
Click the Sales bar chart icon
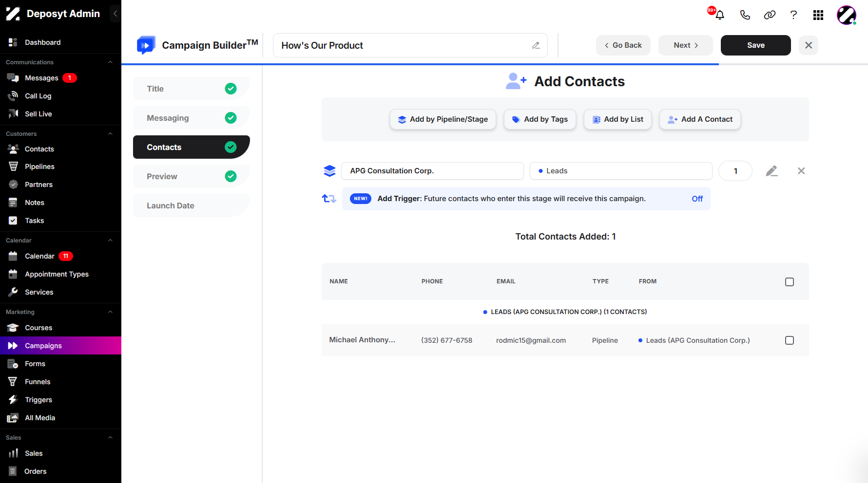pyautogui.click(x=13, y=453)
